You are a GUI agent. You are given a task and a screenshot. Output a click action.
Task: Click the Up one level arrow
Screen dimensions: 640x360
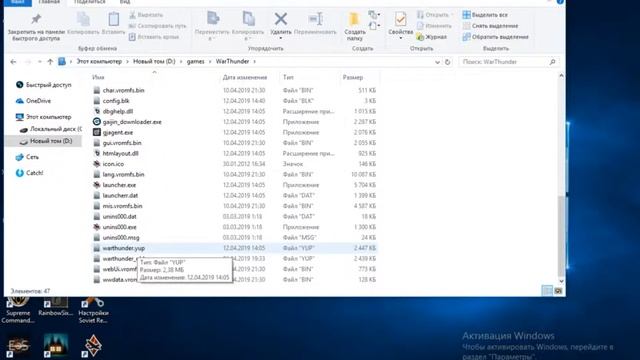(50, 62)
